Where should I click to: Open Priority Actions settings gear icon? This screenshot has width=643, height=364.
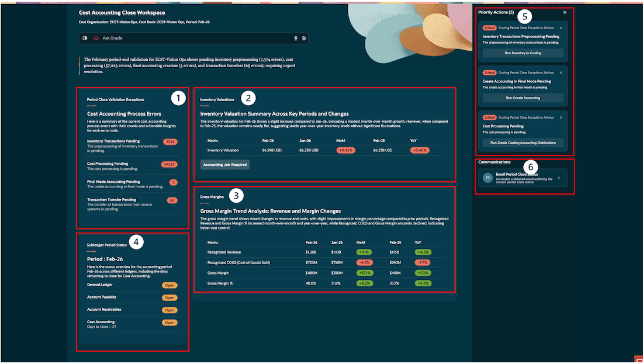click(565, 12)
